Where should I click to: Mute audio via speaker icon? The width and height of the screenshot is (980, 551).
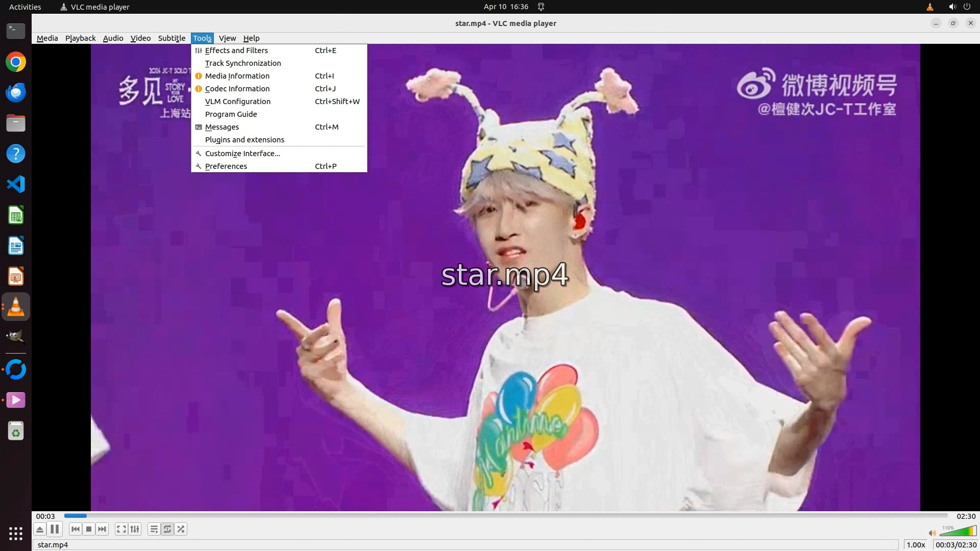point(932,533)
